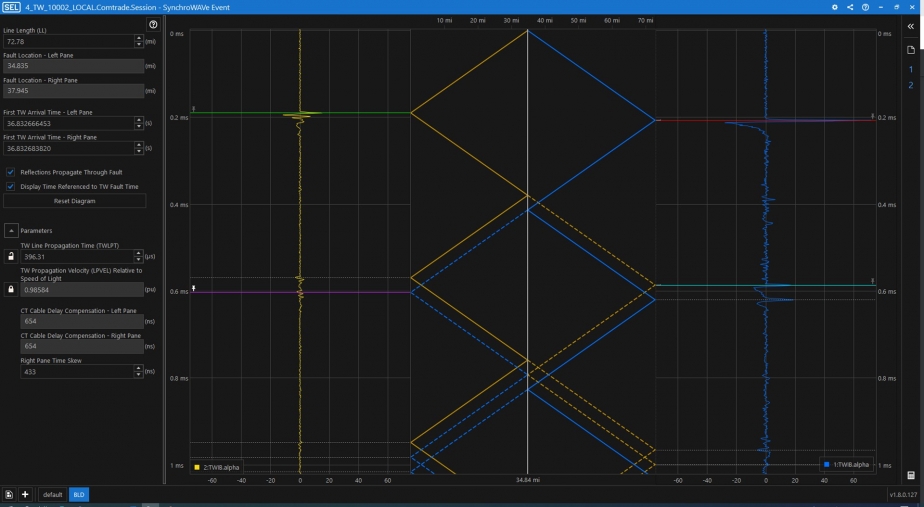Unlock the TW Line Propagation Time lock
Viewport: 924px width, 507px height.
pos(11,257)
